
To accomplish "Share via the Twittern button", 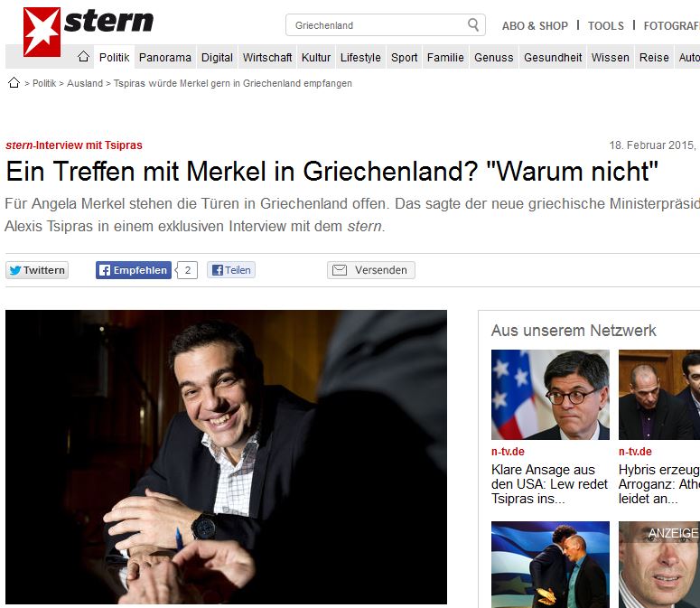I will tap(37, 270).
